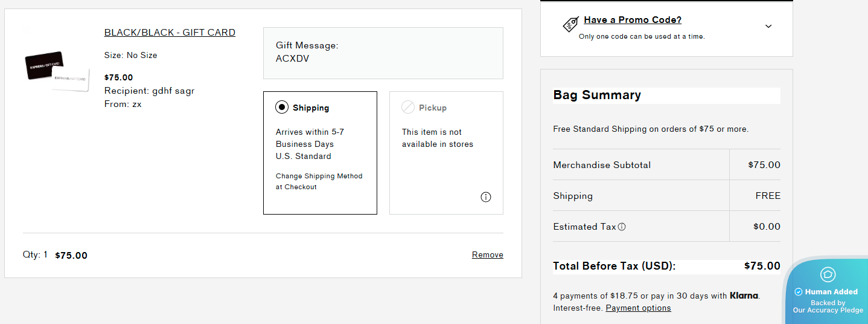This screenshot has width=868, height=324.
Task: Click the Estimated Tax info icon
Action: tap(622, 227)
